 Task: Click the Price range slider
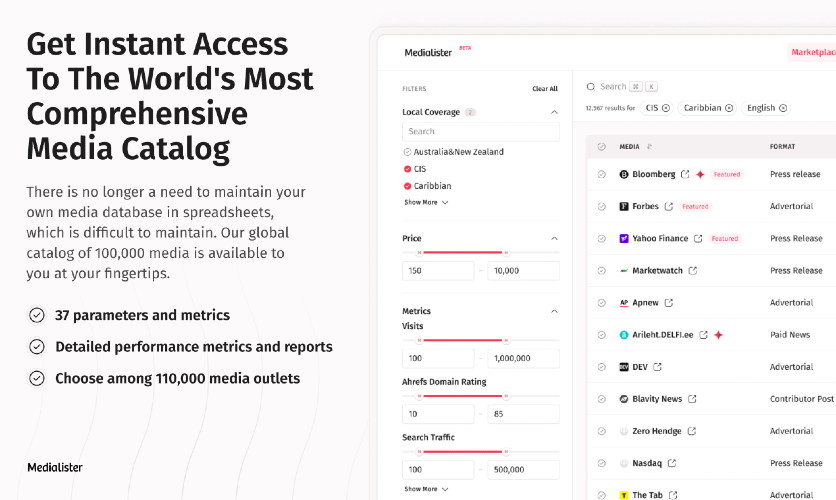tap(480, 252)
